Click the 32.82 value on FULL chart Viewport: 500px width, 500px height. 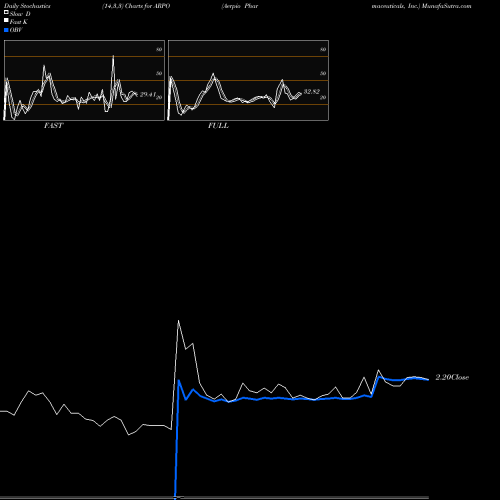click(x=312, y=91)
